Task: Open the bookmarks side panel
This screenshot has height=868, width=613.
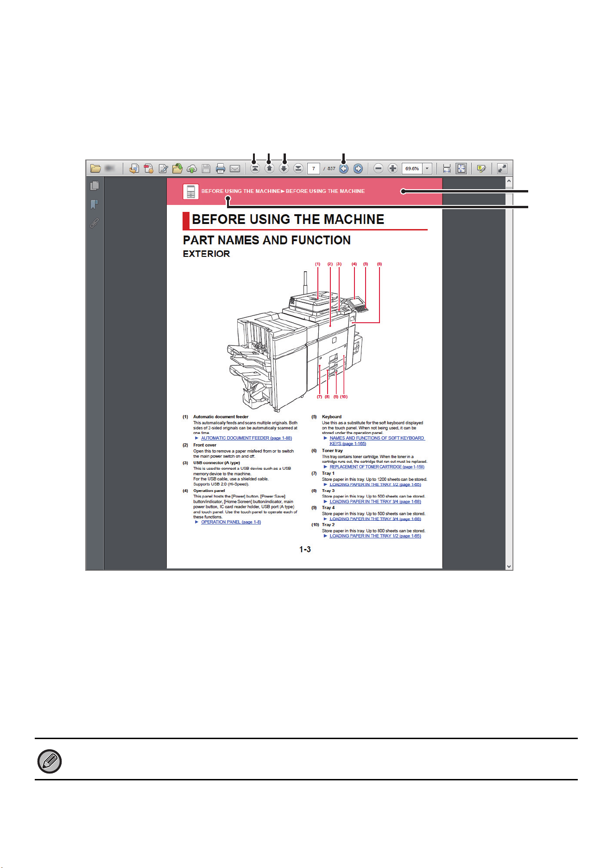Action: click(x=95, y=204)
